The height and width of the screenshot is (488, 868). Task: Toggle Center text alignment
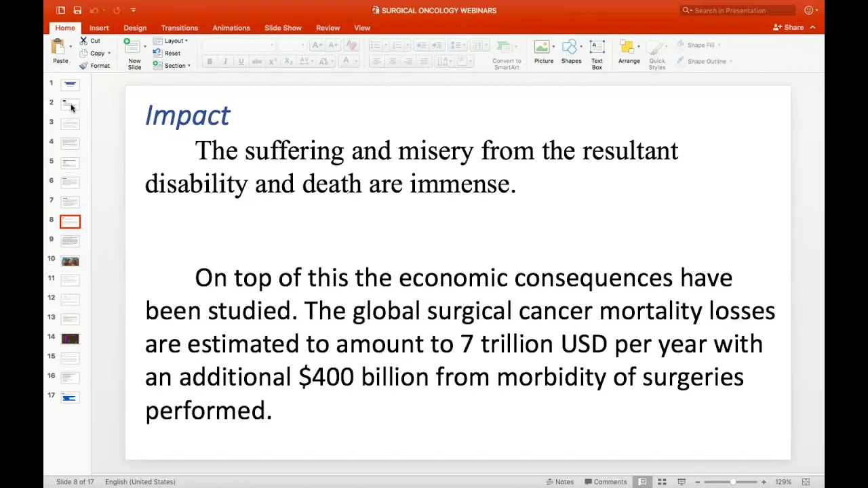click(392, 61)
